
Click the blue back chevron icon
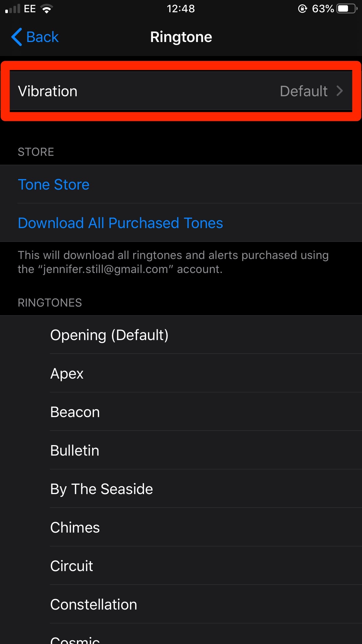coord(17,37)
